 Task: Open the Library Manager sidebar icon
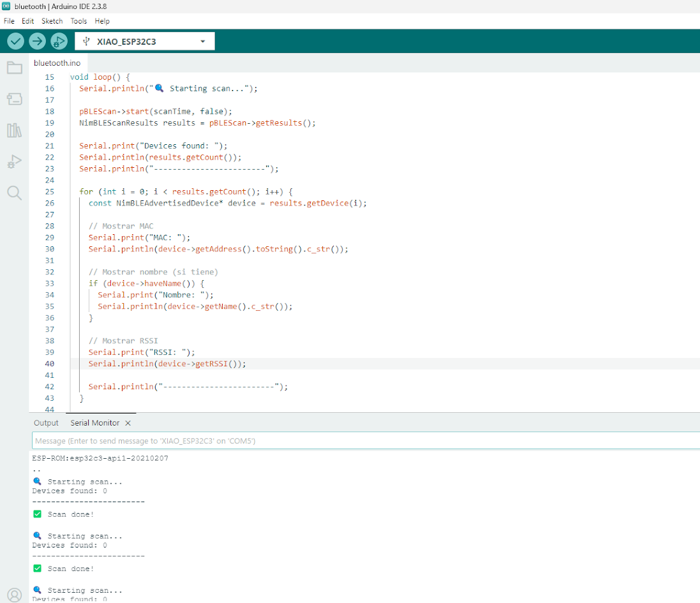[15, 130]
